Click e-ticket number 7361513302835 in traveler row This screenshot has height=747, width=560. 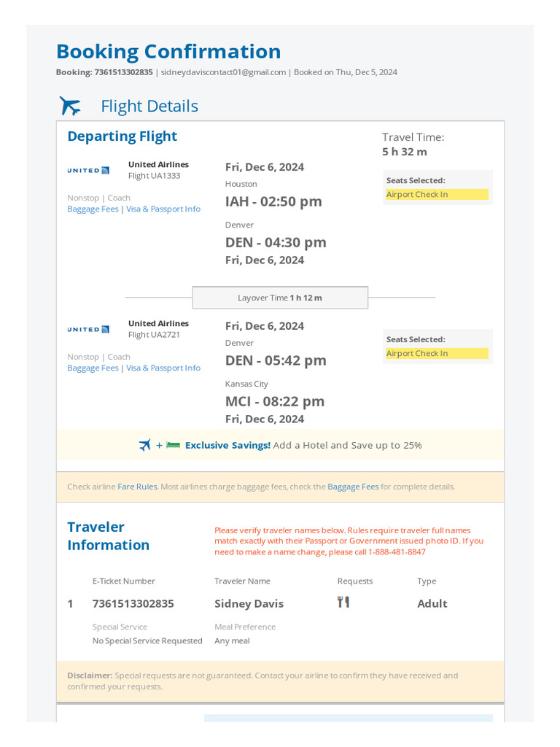(x=133, y=603)
